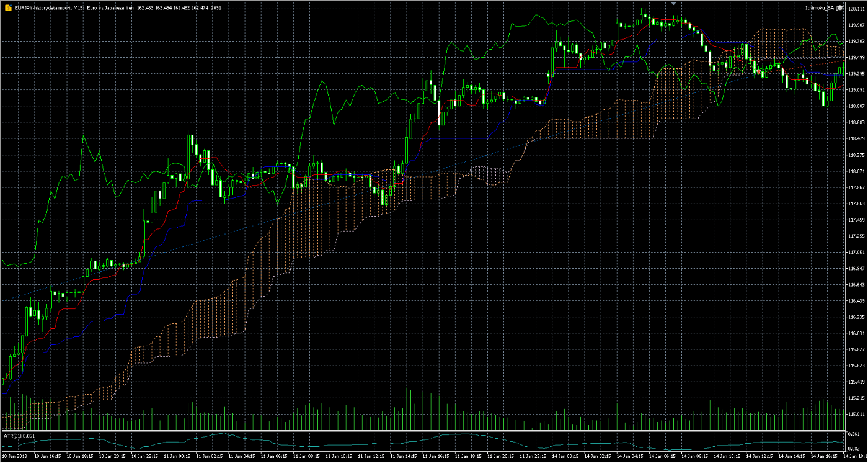
Task: Click the 115.623 price scale label
Action: click(856, 366)
